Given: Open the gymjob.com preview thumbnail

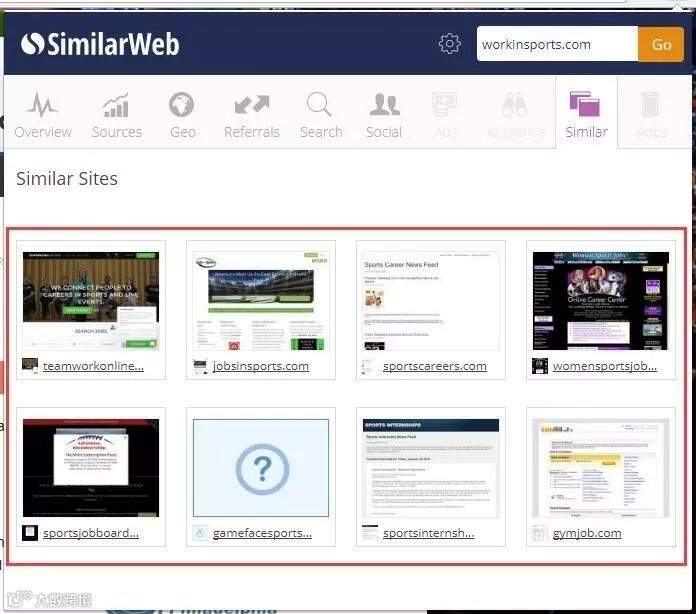Looking at the screenshot, I should [601, 468].
